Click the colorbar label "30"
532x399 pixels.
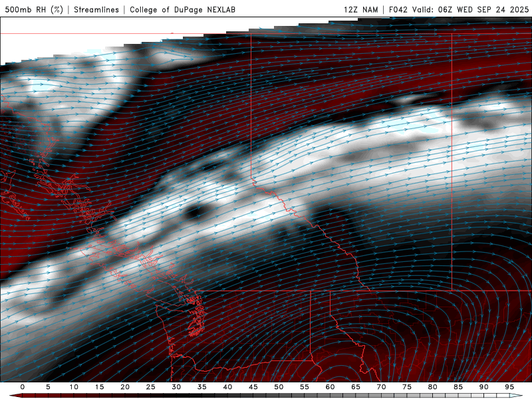(x=176, y=387)
